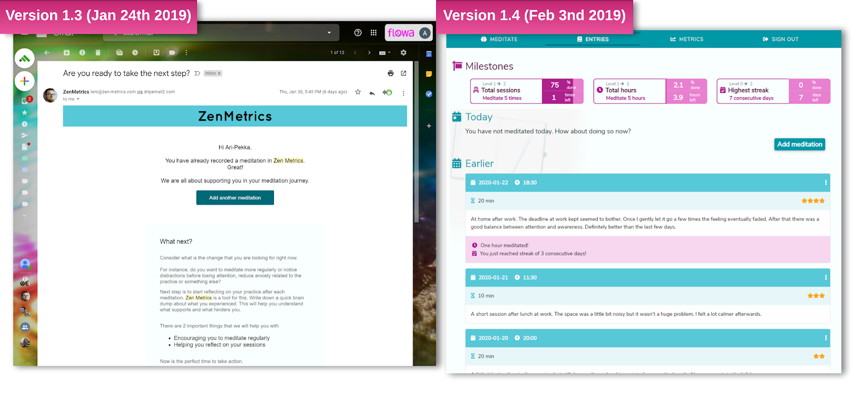The image size is (868, 394).
Task: Switch to MEDITATE tab
Action: 499,39
